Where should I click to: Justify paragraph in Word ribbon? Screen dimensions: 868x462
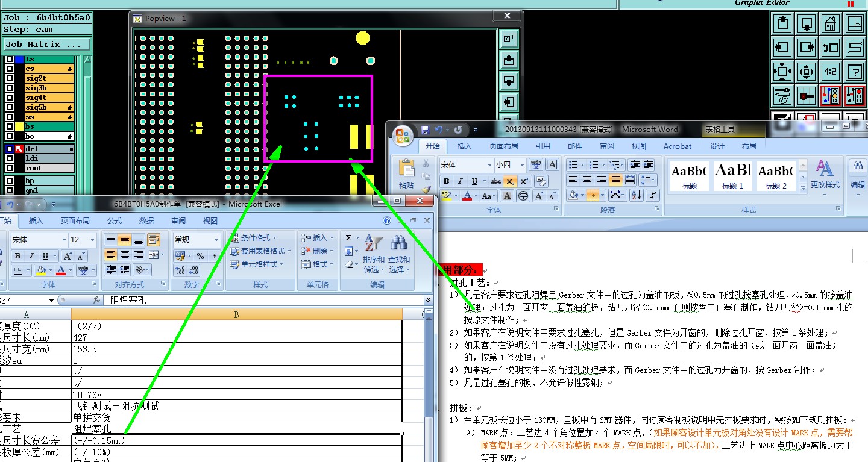click(x=615, y=180)
